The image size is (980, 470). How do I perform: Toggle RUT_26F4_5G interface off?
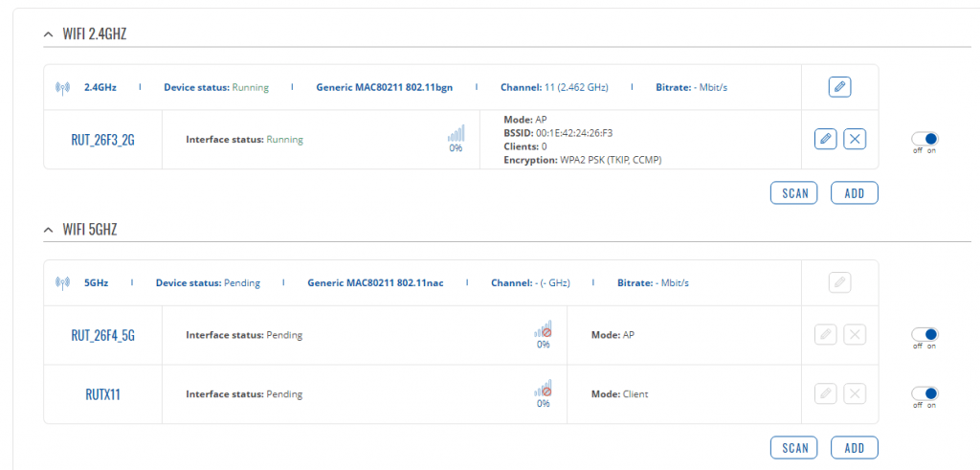click(924, 334)
